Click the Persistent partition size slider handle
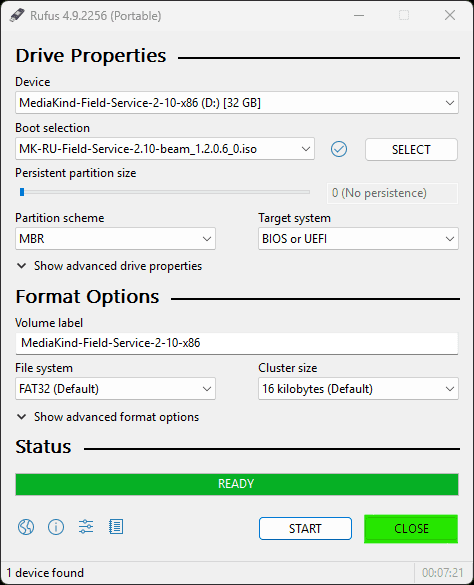This screenshot has height=585, width=474. click(22, 192)
